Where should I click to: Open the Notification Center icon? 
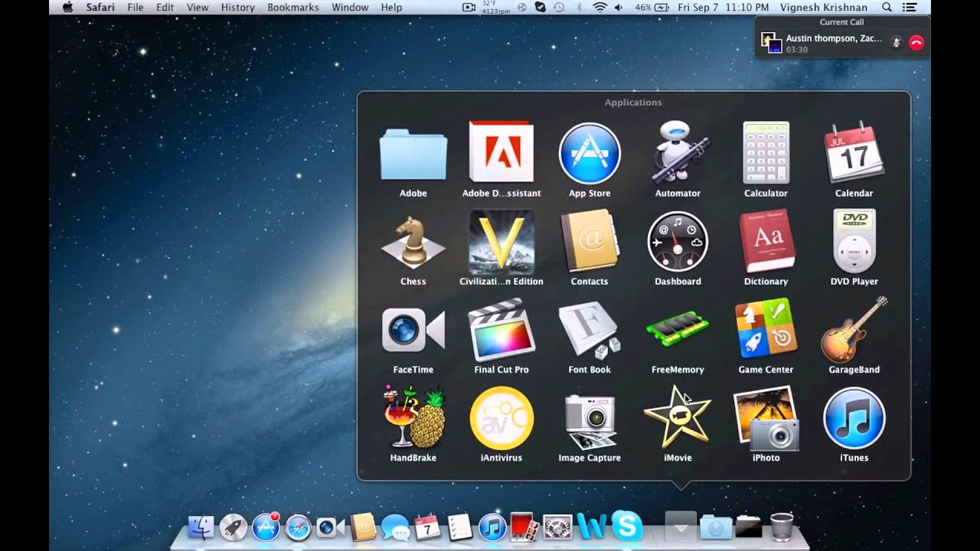coord(910,7)
